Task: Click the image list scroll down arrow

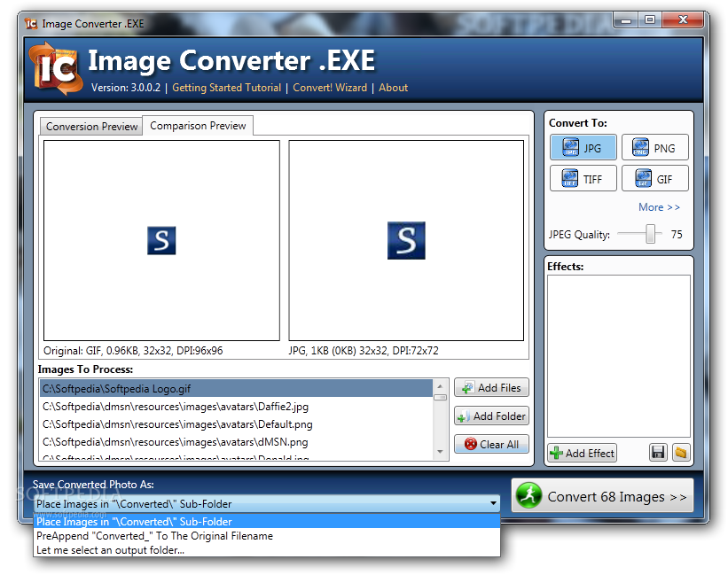Action: (440, 452)
